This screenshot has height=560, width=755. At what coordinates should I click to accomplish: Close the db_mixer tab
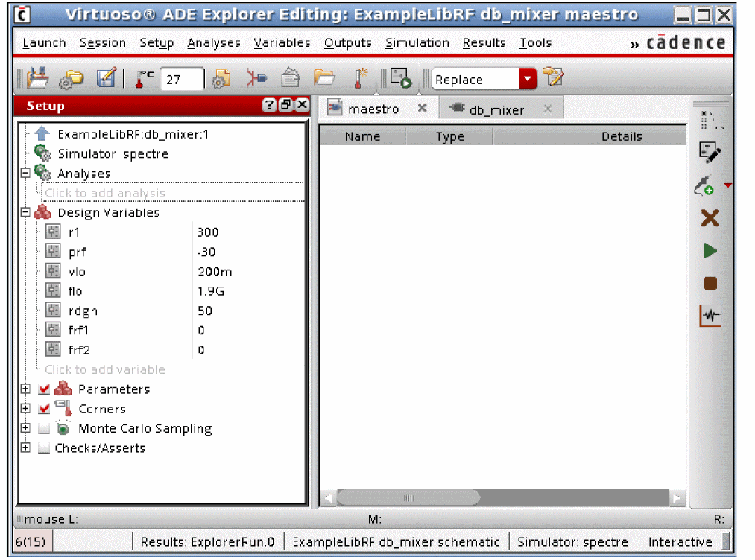[x=548, y=109]
